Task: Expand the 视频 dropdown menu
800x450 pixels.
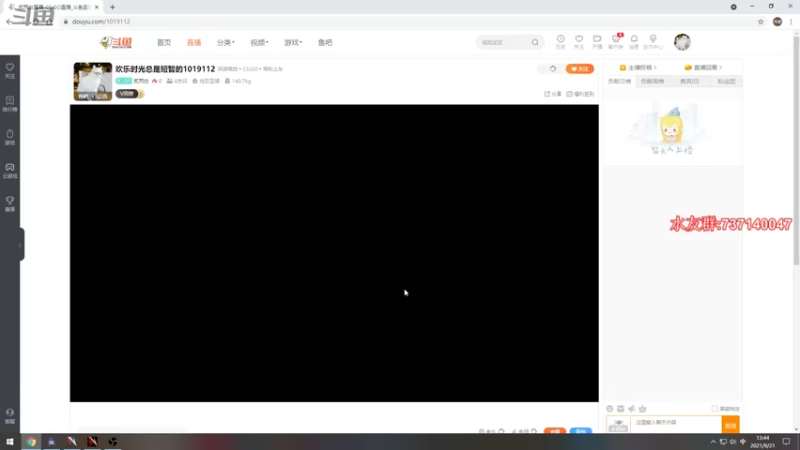Action: coord(259,42)
